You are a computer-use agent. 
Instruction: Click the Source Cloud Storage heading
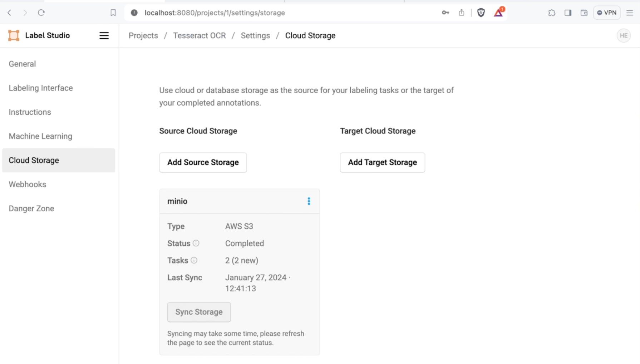pyautogui.click(x=198, y=131)
